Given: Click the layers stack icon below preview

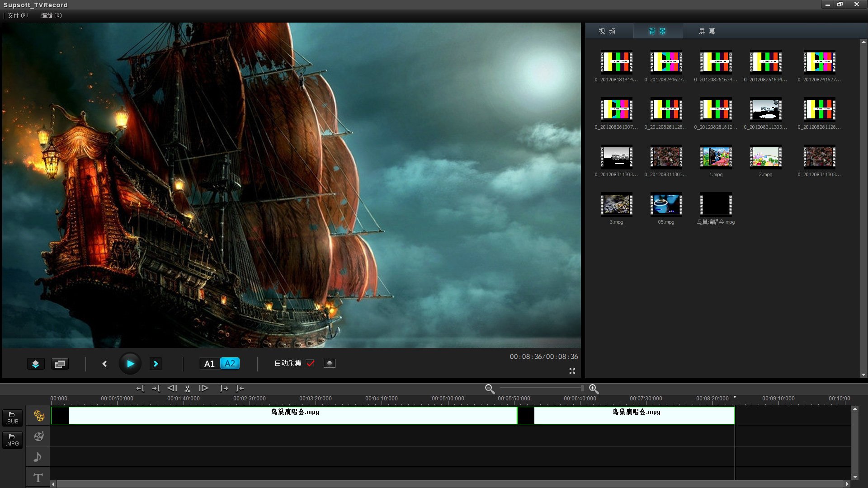Looking at the screenshot, I should (36, 364).
